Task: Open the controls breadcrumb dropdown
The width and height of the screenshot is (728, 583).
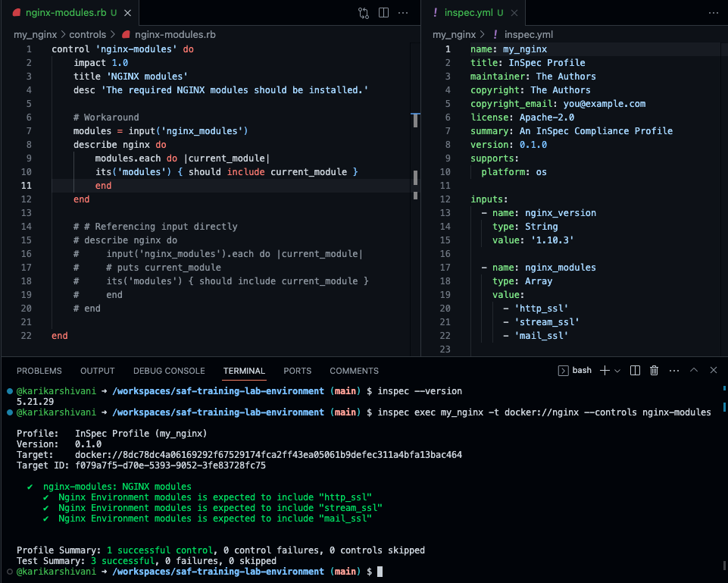Action: tap(88, 33)
